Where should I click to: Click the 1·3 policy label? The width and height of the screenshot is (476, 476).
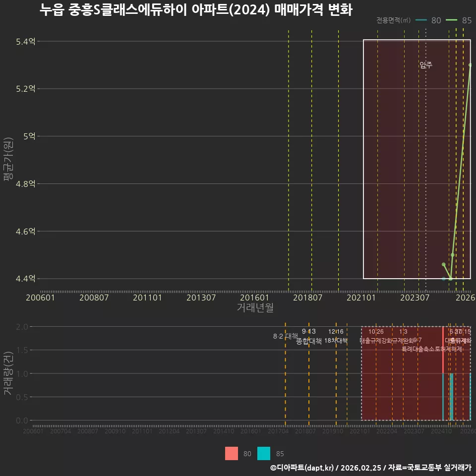[x=403, y=332]
